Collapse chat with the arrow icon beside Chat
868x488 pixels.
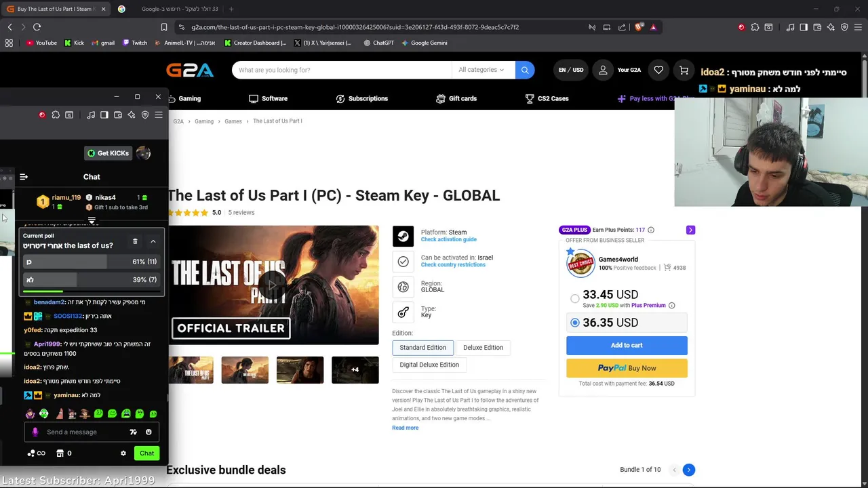click(x=24, y=177)
